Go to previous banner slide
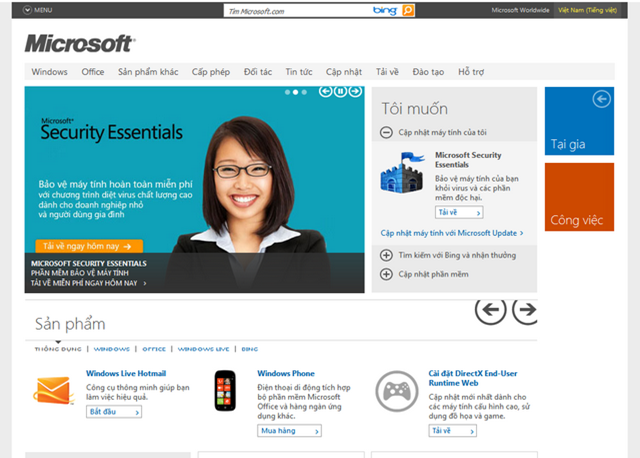Viewport: 640px width, 458px height. 325,91
